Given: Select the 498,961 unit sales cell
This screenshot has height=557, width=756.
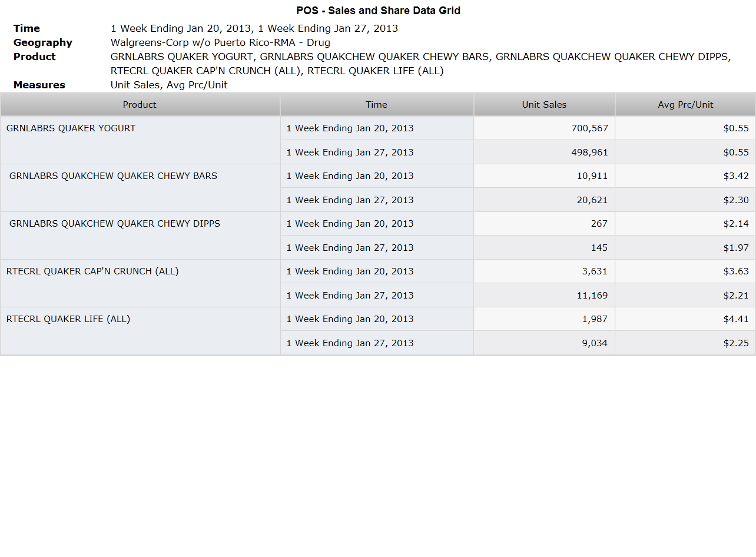Looking at the screenshot, I should [x=545, y=152].
